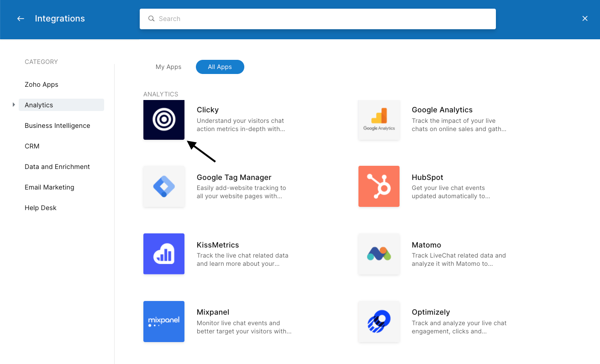Click the description 'Track the live chat related data'
The image size is (600, 364).
pos(242,255)
